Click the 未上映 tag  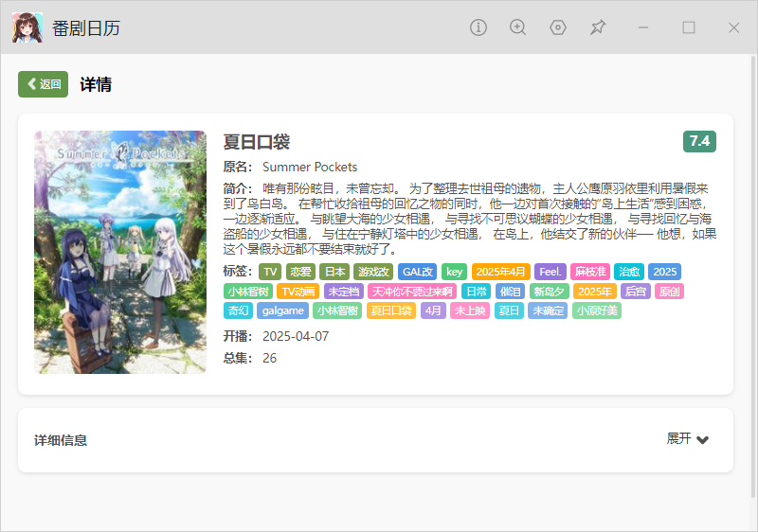[x=470, y=310]
